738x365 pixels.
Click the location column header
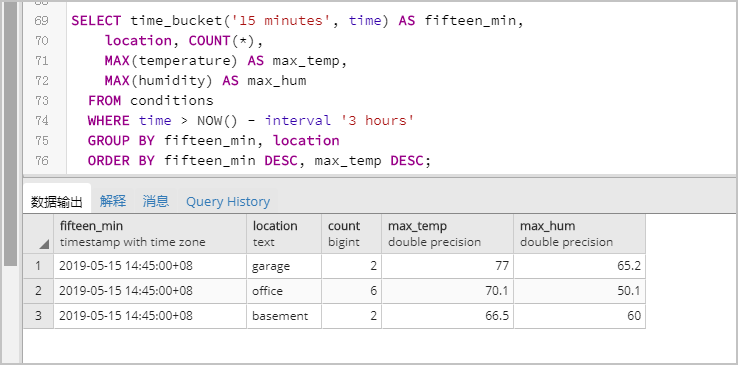tap(284, 234)
